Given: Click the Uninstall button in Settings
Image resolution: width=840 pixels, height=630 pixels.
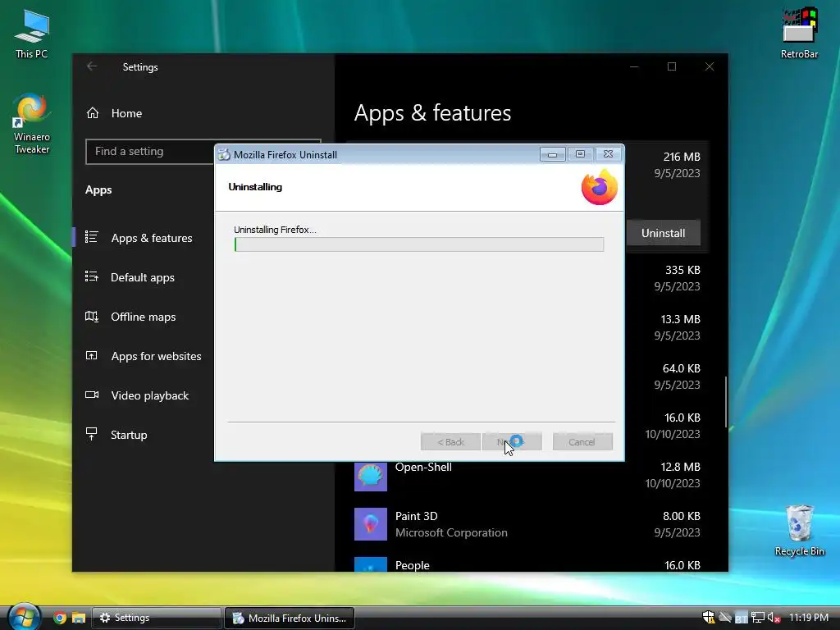Looking at the screenshot, I should [663, 233].
